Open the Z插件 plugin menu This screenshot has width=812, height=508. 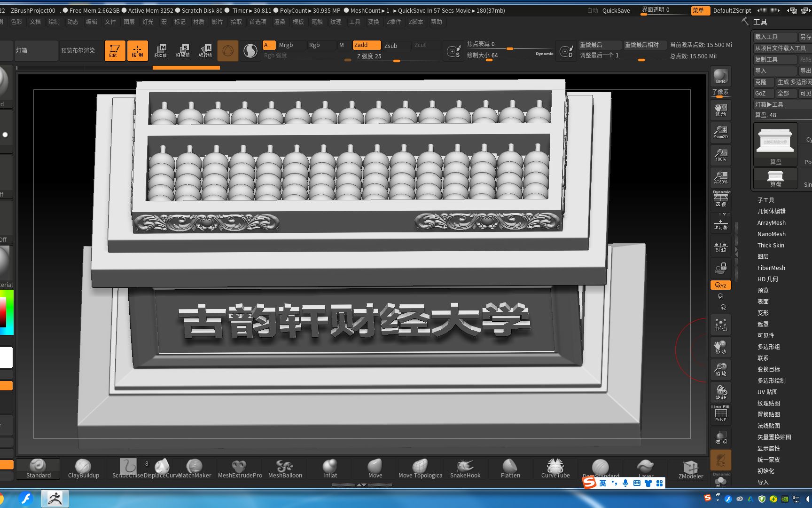coord(394,22)
